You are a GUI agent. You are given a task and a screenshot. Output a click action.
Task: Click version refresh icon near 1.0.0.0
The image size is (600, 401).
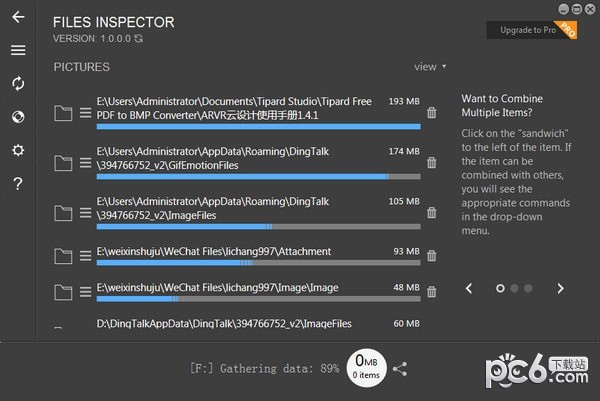(138, 39)
